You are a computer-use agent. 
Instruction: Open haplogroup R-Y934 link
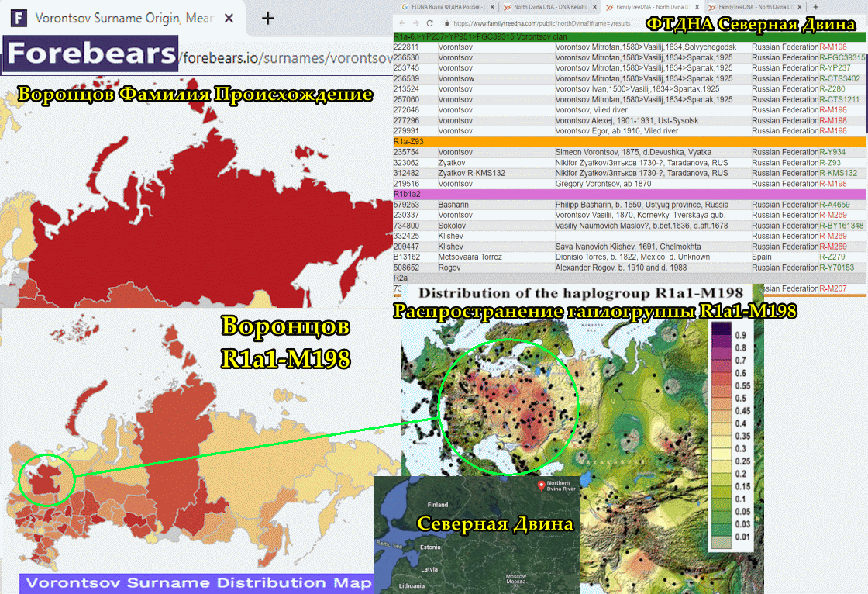pos(832,152)
